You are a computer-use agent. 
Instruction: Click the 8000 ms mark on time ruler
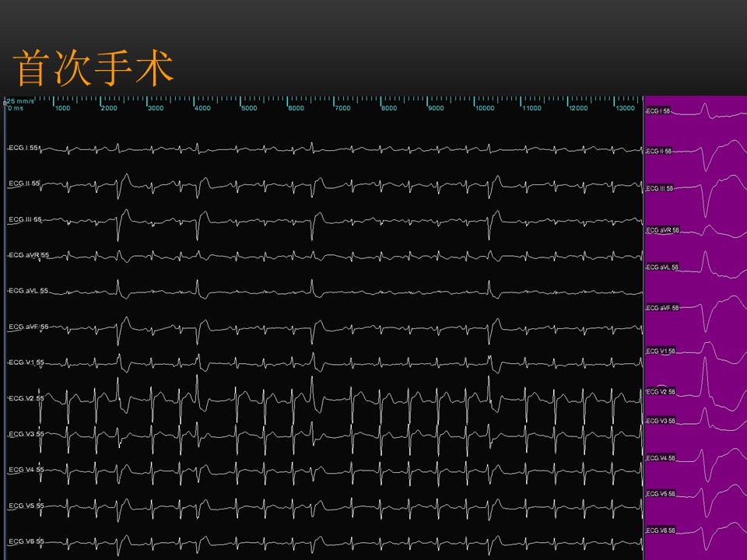click(389, 108)
